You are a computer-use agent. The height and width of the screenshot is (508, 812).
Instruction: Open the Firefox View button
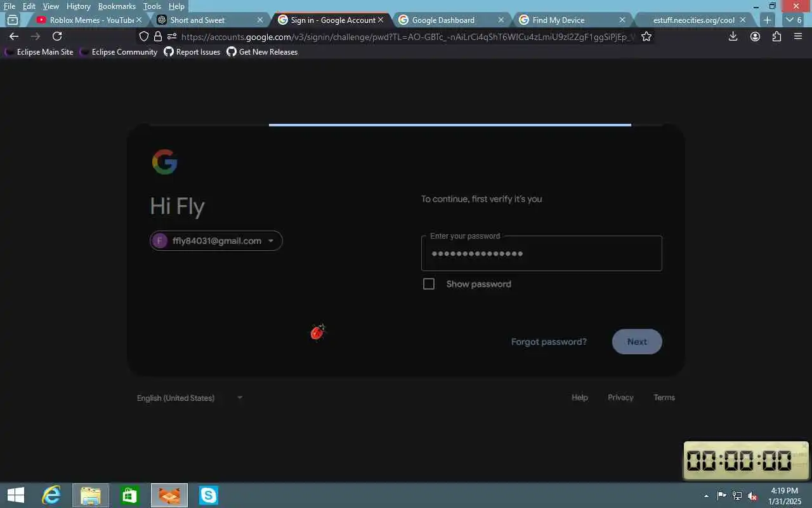point(12,20)
